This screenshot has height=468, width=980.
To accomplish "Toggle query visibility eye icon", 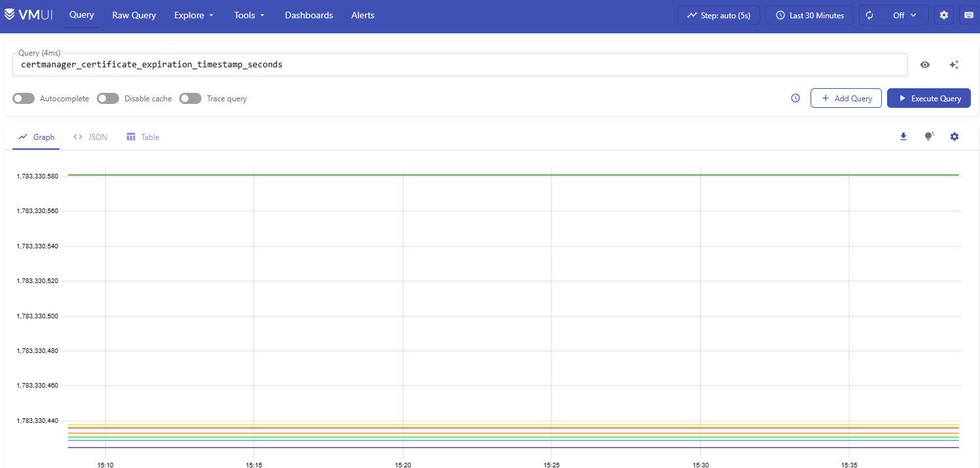I will tap(925, 65).
